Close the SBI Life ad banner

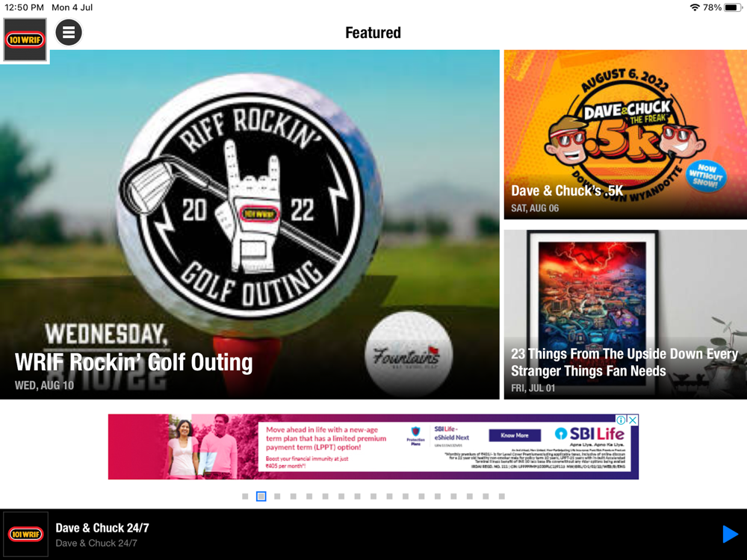(x=633, y=420)
